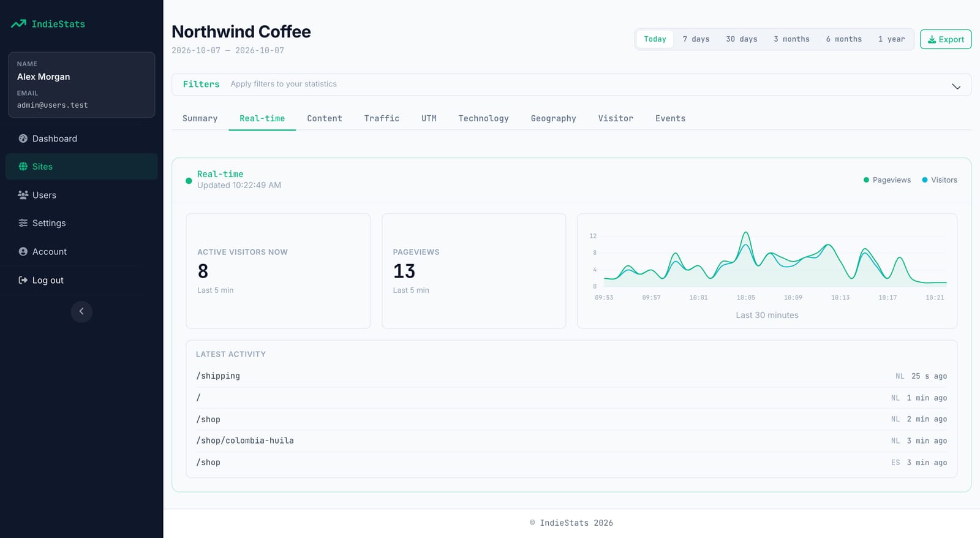Screen dimensions: 980x538
Task: Switch to the Geography tab
Action: click(554, 118)
